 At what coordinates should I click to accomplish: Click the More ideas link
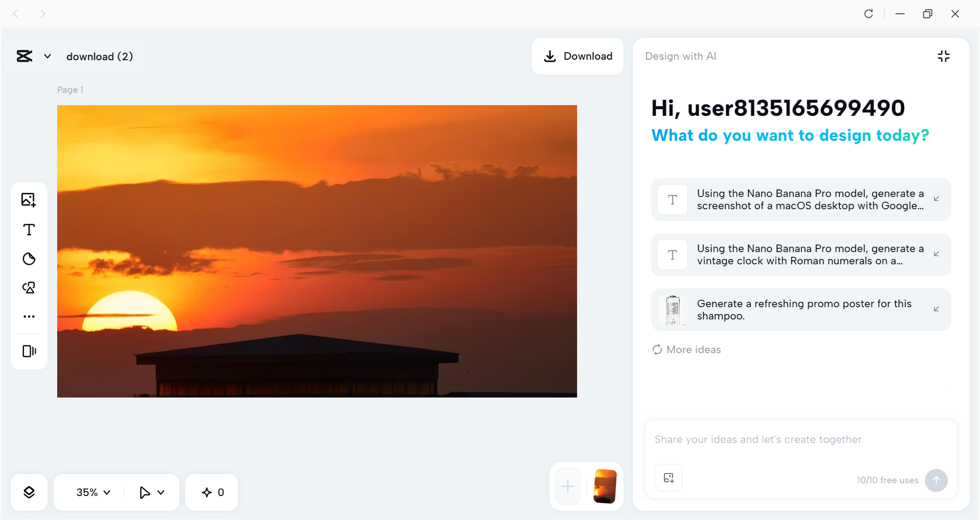pos(686,350)
